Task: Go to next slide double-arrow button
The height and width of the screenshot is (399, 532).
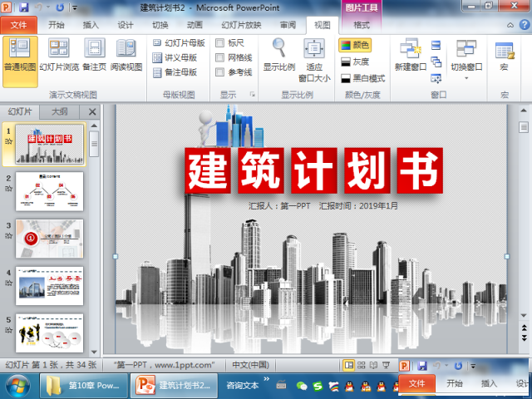Action: coord(524,337)
